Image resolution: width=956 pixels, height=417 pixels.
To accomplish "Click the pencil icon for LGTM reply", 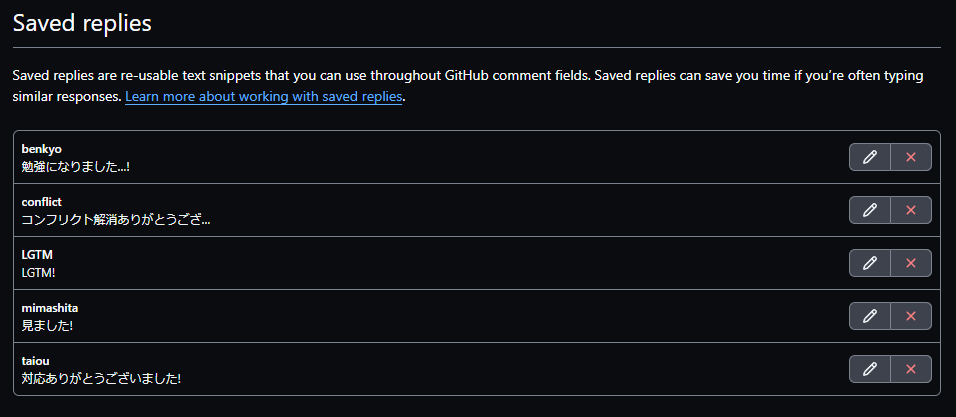I will 870,263.
